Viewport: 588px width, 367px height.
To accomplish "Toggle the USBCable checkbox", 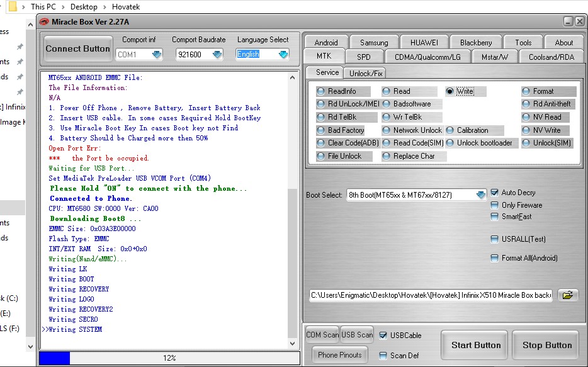I will 383,335.
